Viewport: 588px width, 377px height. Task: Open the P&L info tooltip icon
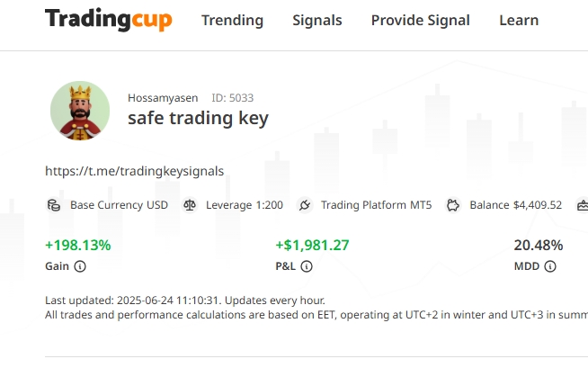tap(307, 266)
